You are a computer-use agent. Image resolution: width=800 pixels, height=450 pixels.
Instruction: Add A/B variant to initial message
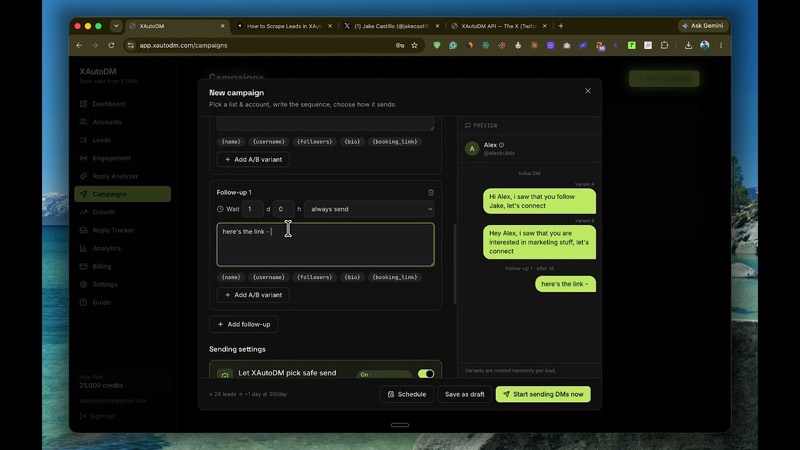tap(253, 159)
